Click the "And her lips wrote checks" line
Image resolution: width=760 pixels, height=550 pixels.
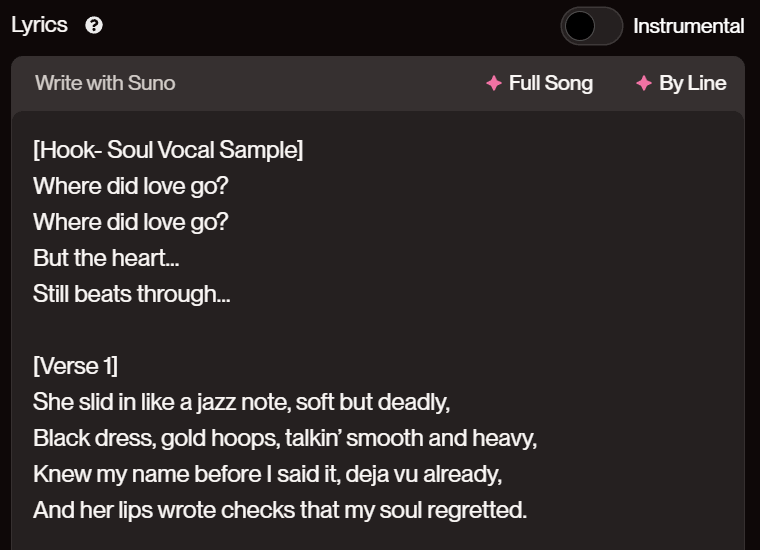tap(280, 510)
